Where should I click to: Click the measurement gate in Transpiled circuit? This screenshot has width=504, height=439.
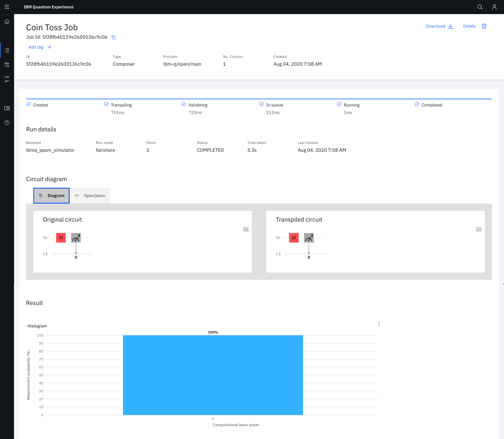(309, 238)
